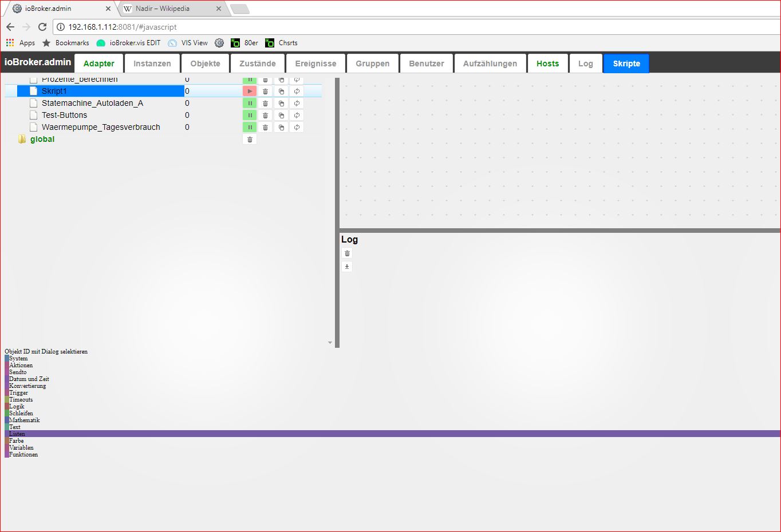Download the log with the arrow icon
The height and width of the screenshot is (532, 781).
pos(347,266)
